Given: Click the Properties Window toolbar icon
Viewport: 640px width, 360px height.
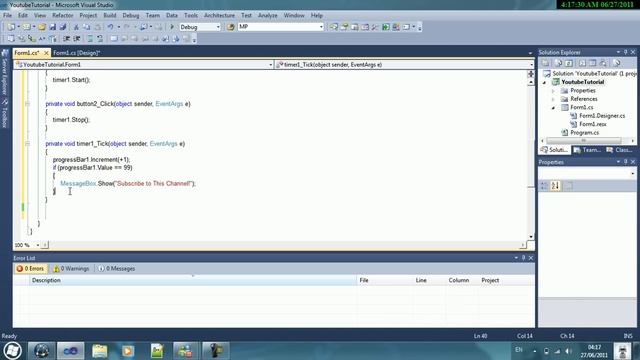Looking at the screenshot, I should tap(344, 27).
